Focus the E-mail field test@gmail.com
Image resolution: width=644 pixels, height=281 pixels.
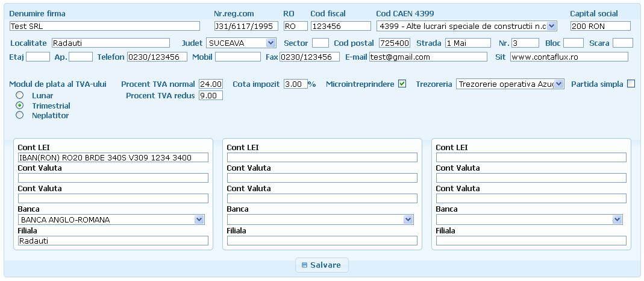pos(428,57)
